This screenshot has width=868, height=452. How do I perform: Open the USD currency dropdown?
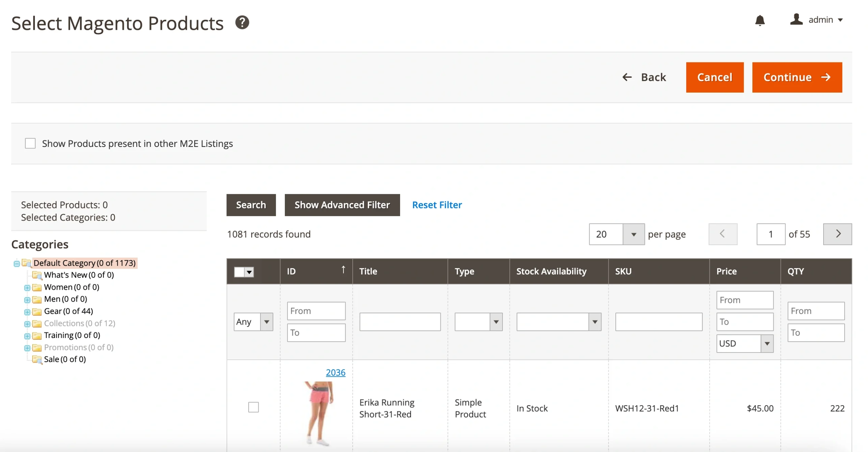[744, 343]
